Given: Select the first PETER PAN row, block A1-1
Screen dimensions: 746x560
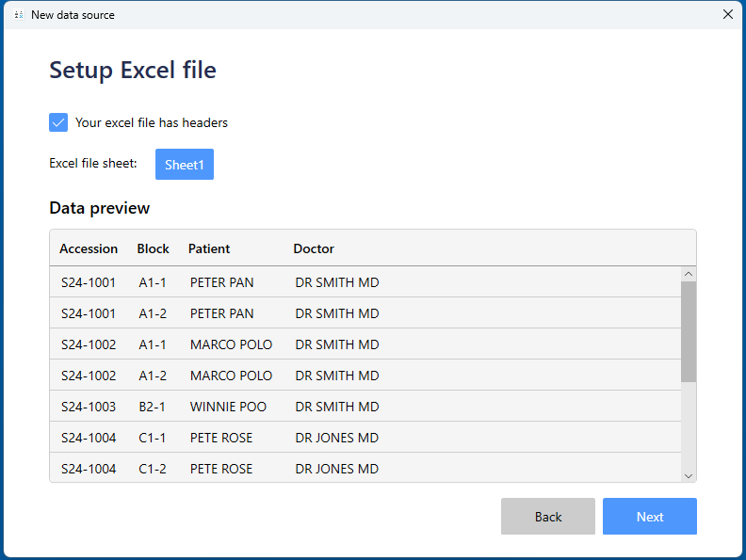Looking at the screenshot, I should 221,282.
